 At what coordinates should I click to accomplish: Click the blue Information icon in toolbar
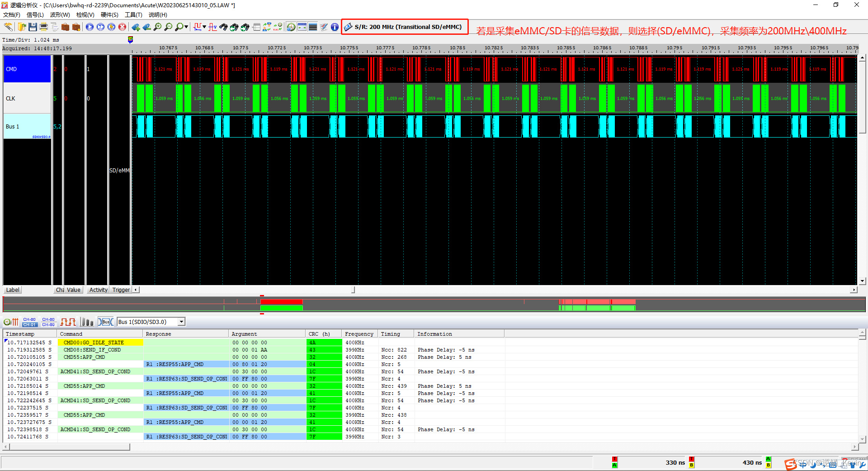point(335,27)
